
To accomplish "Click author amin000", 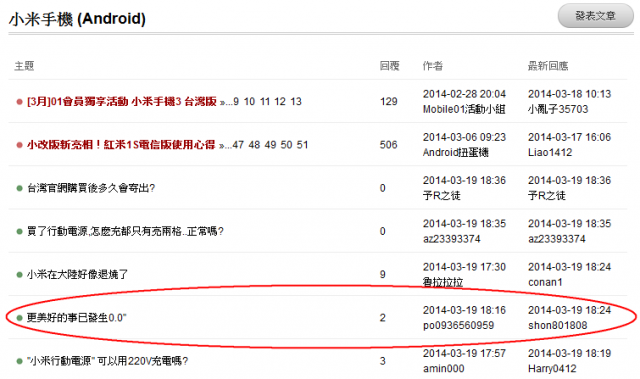I will (x=444, y=369).
